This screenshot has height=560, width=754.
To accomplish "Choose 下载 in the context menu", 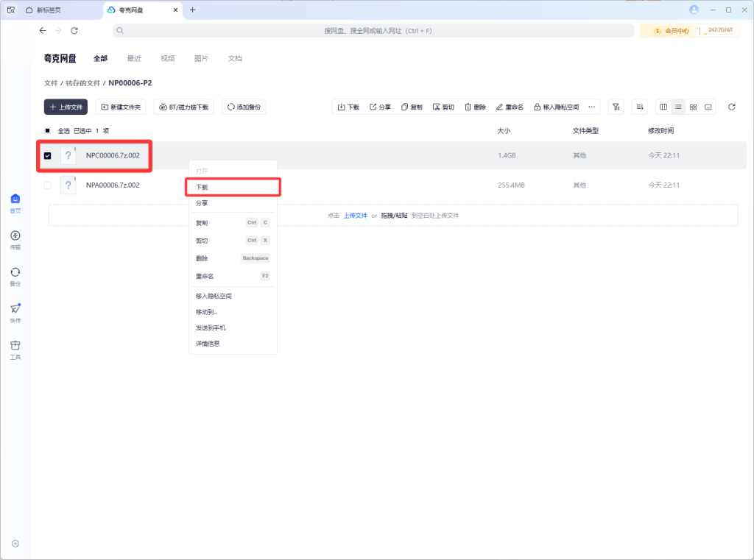I will point(202,187).
